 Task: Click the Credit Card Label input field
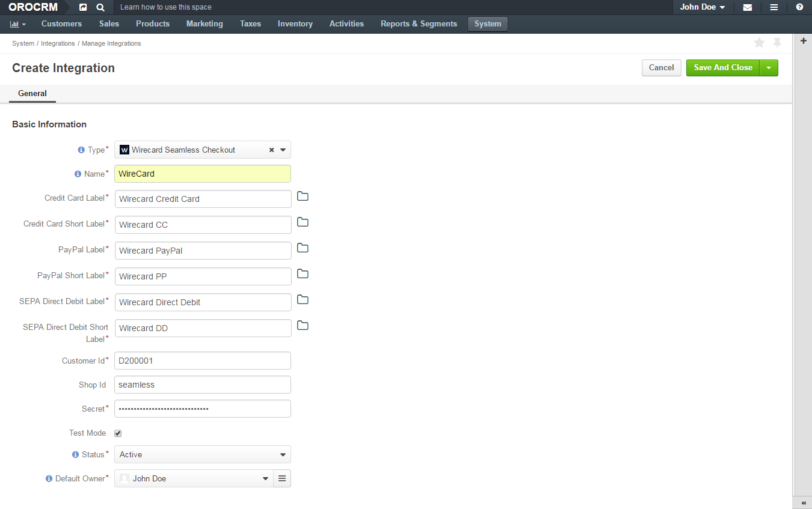coord(203,199)
